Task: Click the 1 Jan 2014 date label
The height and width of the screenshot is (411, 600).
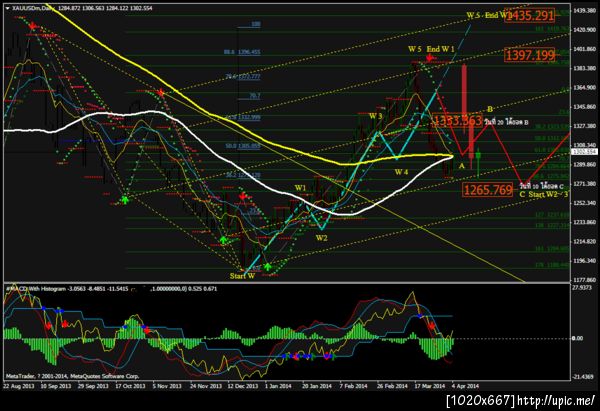Action: click(278, 386)
